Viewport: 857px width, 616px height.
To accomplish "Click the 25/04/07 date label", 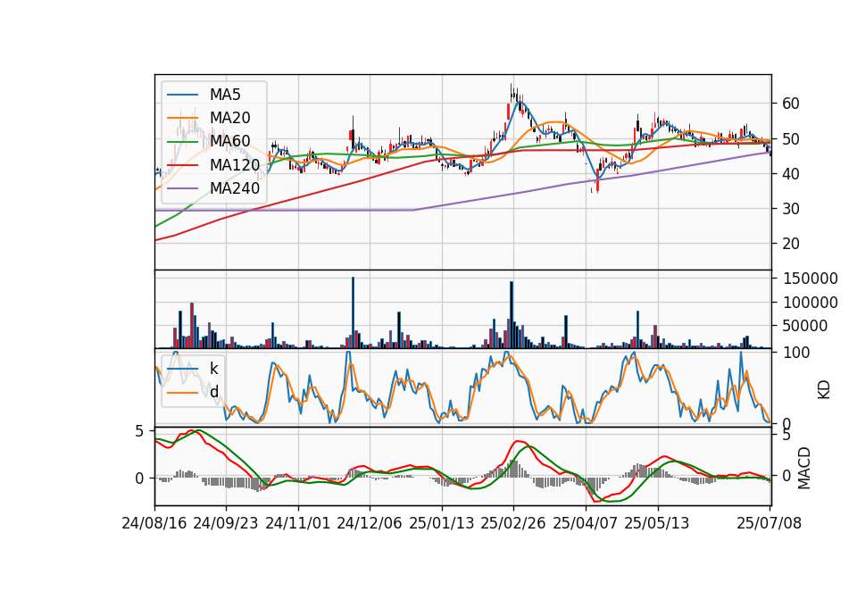I will 586,523.
